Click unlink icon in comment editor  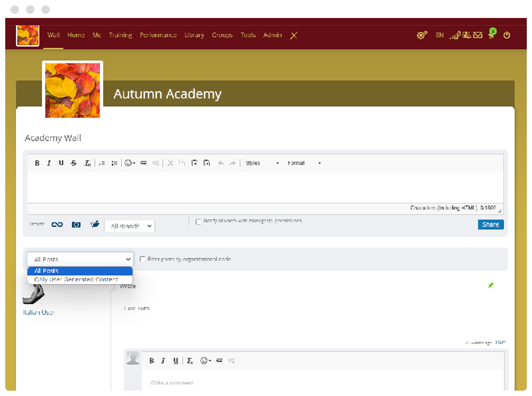[x=231, y=361]
